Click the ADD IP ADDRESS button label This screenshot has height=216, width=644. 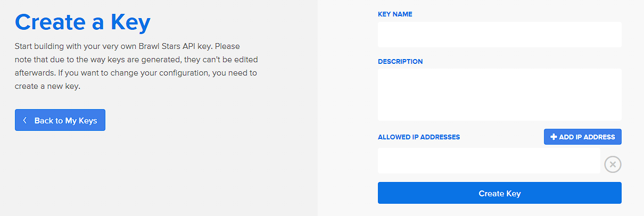[587, 137]
